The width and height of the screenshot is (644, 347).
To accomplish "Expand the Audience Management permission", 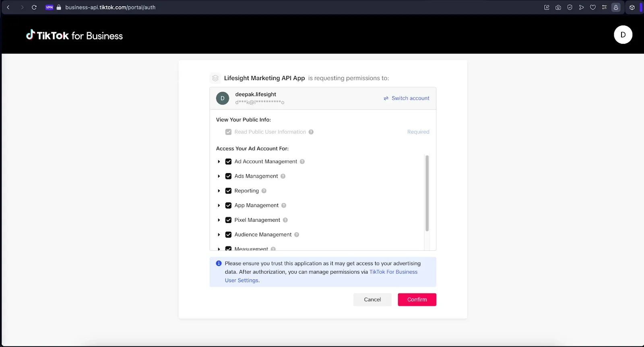I will [219, 235].
